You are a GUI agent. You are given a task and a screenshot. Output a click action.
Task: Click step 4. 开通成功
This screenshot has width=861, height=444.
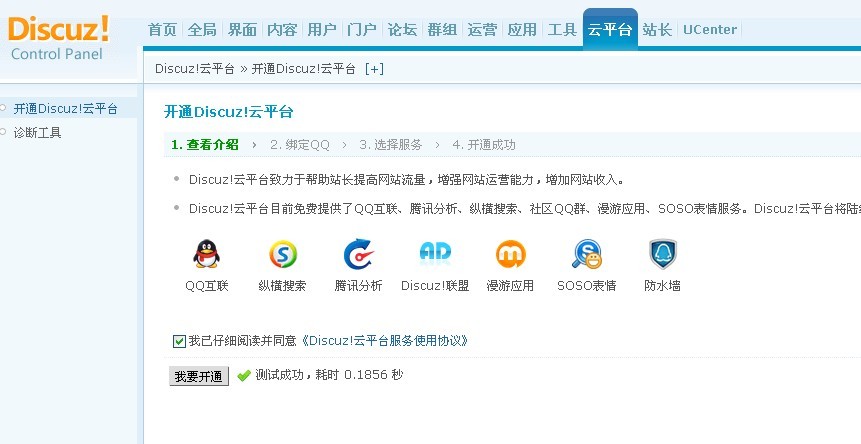484,145
